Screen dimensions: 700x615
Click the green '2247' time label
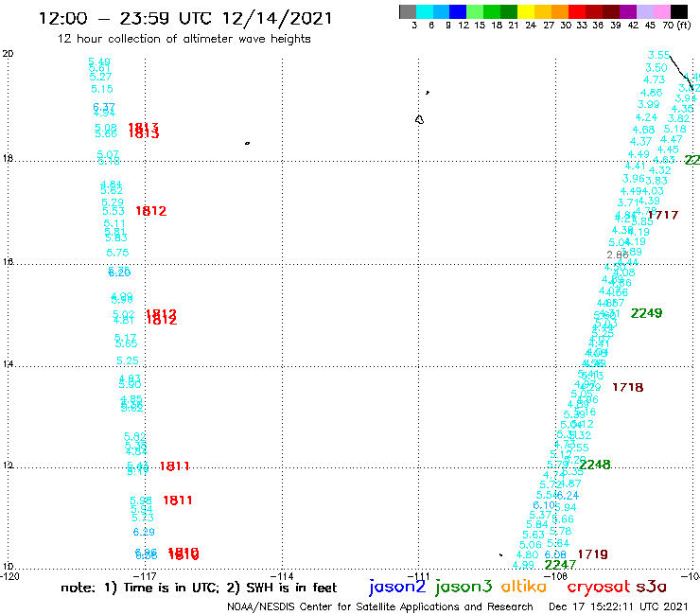pos(560,565)
